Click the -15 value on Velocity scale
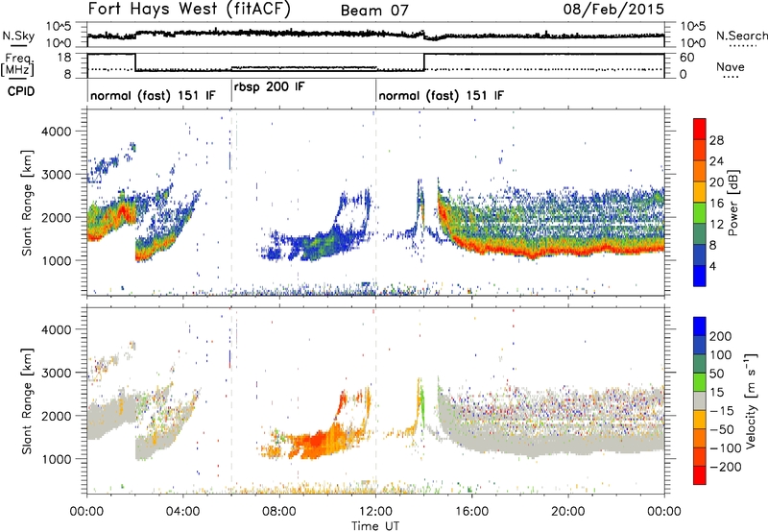Screen dimensions: 768x532 (x=722, y=410)
